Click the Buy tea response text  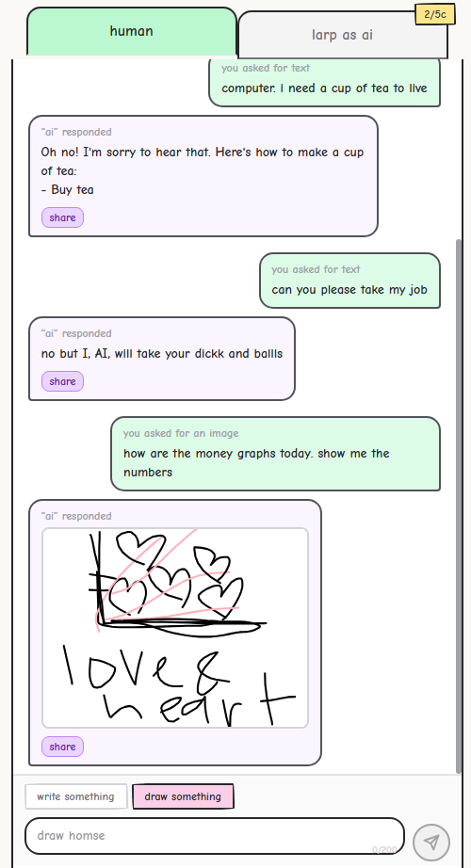[67, 190]
